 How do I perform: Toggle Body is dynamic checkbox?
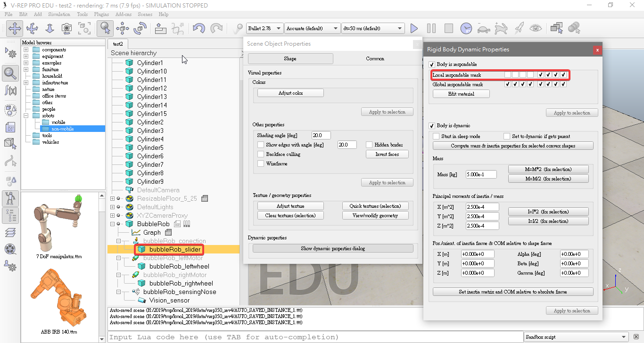coord(431,126)
